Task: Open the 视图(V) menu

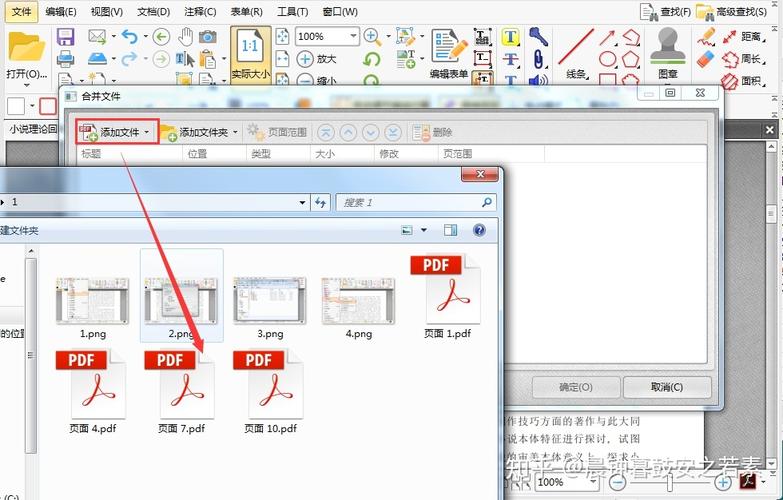Action: [x=106, y=11]
